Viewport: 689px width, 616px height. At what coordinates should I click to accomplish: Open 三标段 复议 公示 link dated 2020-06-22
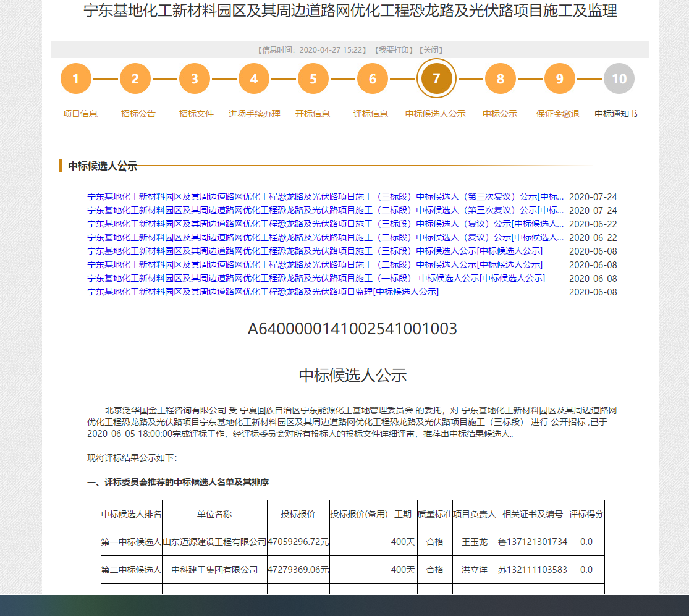(x=325, y=224)
